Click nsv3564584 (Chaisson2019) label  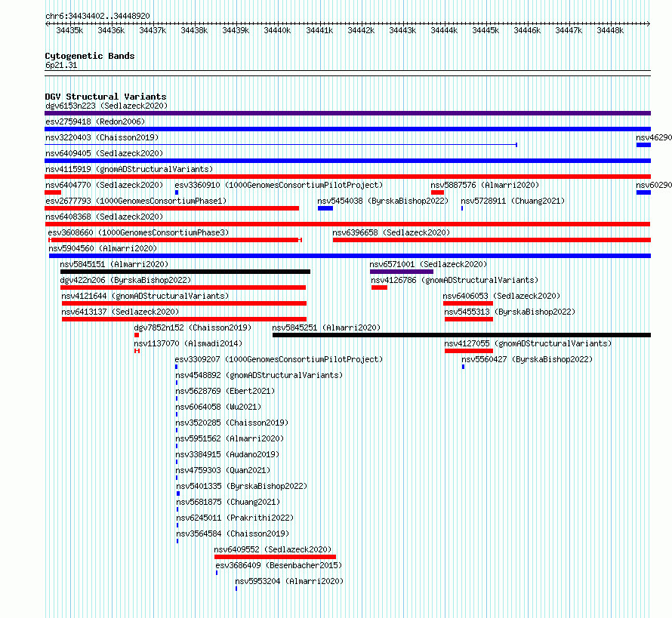[x=233, y=533]
